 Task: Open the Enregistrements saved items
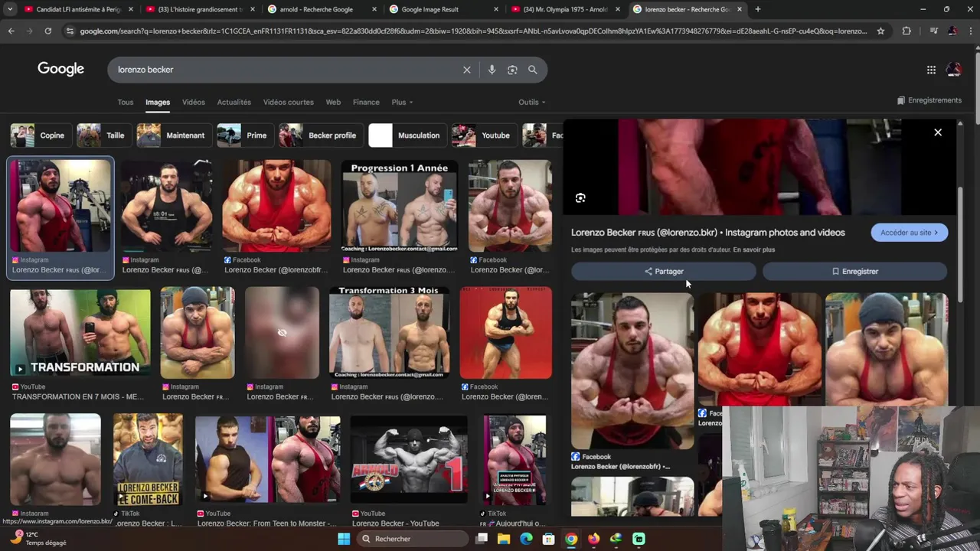929,100
